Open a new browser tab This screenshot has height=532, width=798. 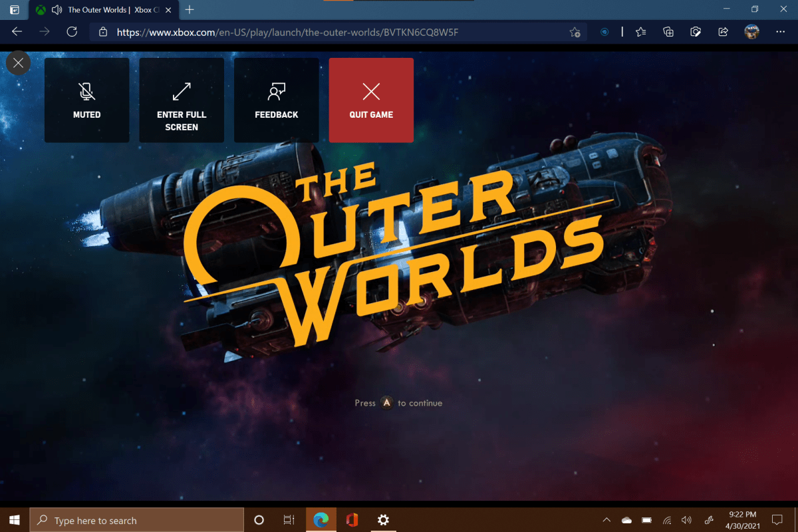(190, 10)
